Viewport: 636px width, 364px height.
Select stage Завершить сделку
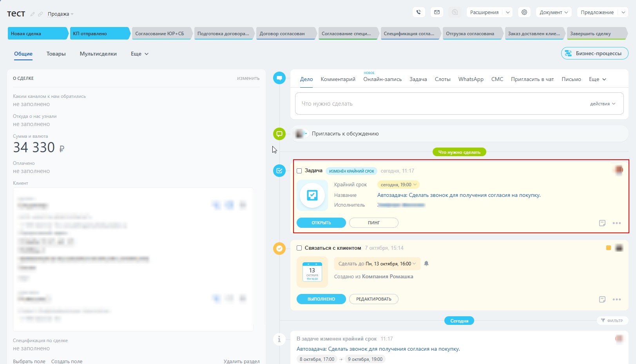tap(596, 34)
